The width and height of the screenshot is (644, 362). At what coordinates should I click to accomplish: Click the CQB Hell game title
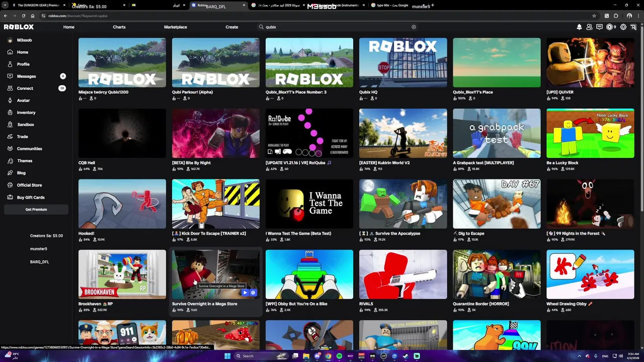[x=87, y=163]
